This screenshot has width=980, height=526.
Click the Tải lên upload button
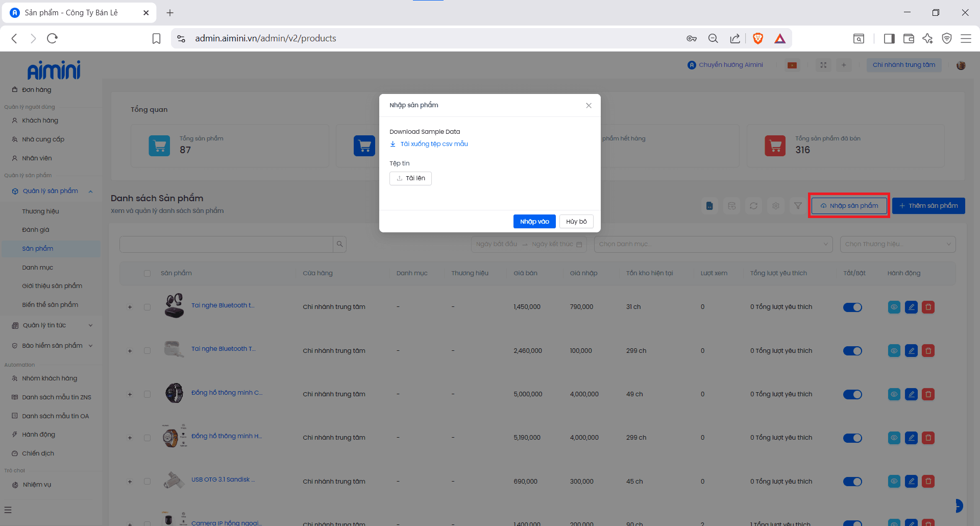[x=410, y=178]
